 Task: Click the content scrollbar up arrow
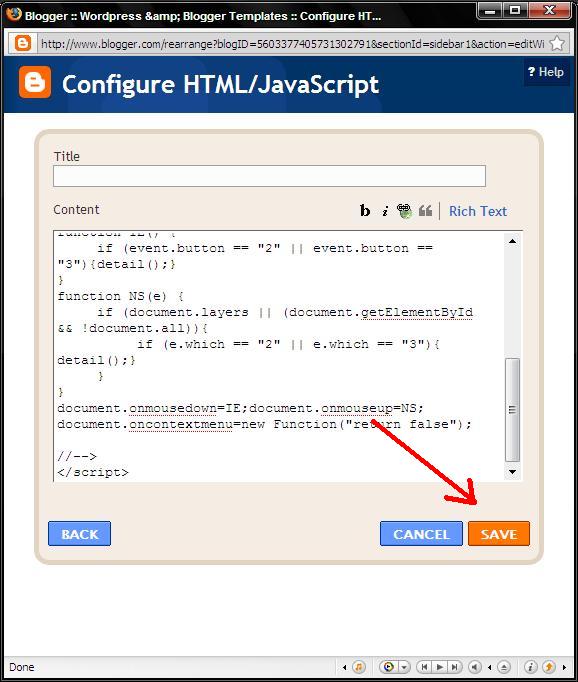[x=512, y=241]
